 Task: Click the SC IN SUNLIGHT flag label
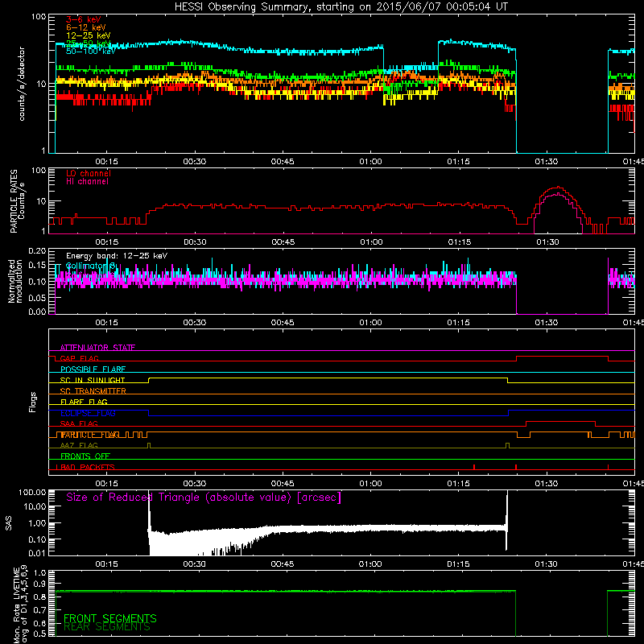tap(93, 380)
